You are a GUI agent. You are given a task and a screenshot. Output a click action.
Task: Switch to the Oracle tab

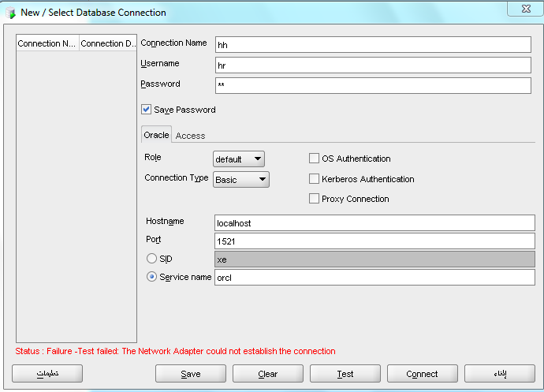[x=156, y=135]
